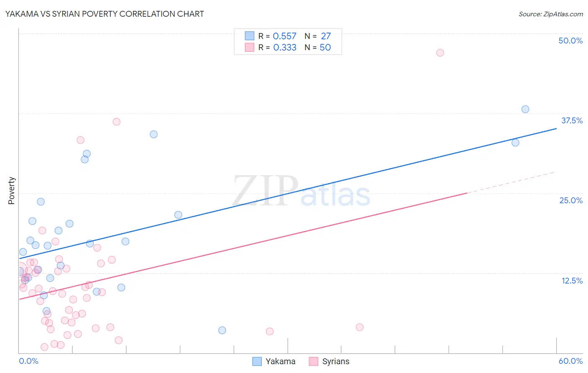
Task: Click the Poverty y-axis title
Action: (11, 191)
